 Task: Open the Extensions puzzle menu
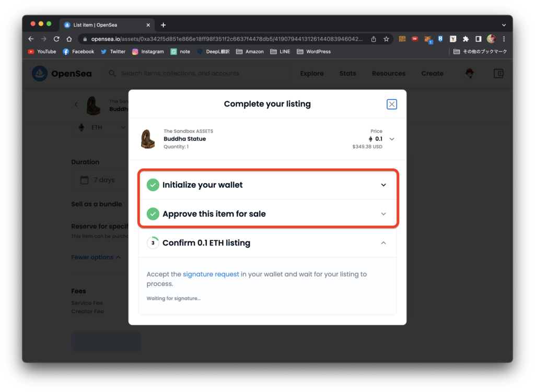[466, 39]
